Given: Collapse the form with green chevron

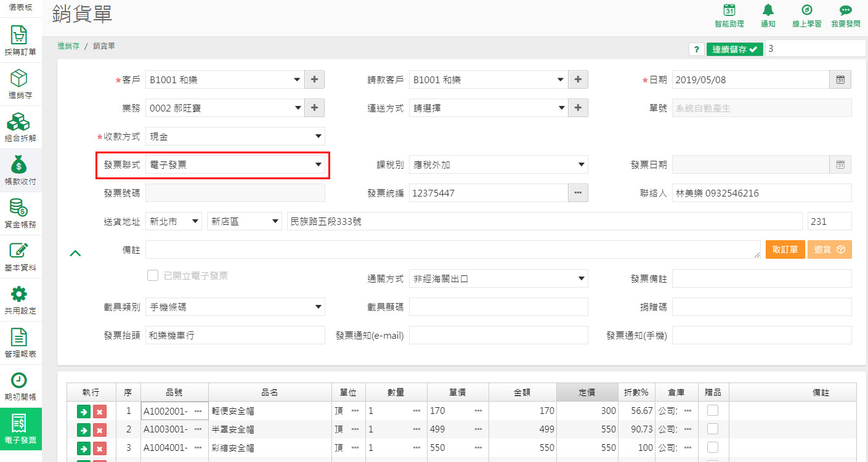Looking at the screenshot, I should 75,253.
